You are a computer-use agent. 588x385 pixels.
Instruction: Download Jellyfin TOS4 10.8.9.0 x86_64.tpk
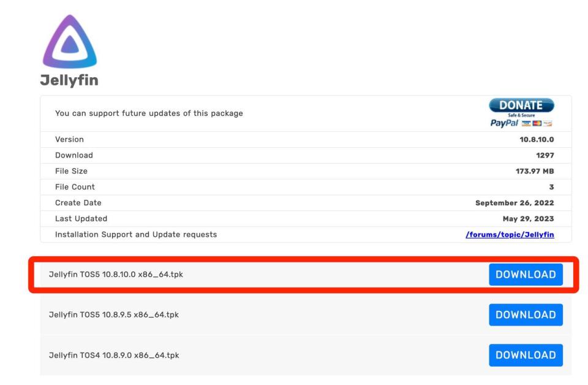coord(526,355)
